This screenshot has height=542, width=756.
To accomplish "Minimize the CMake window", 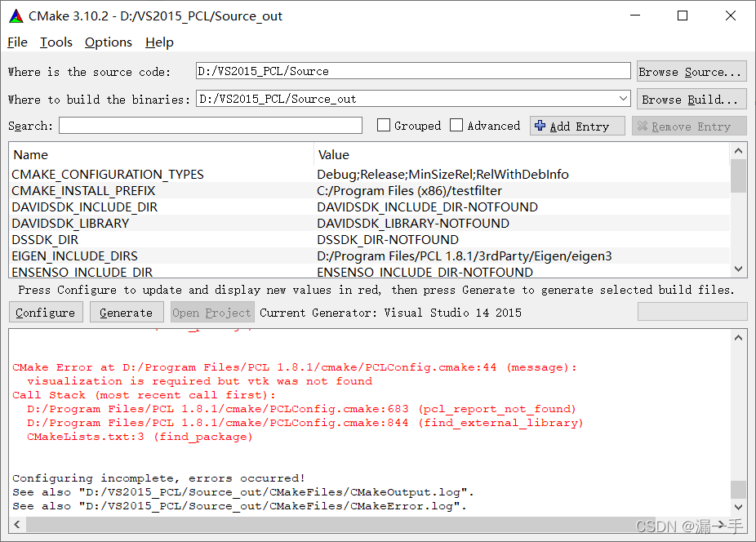I will [635, 16].
